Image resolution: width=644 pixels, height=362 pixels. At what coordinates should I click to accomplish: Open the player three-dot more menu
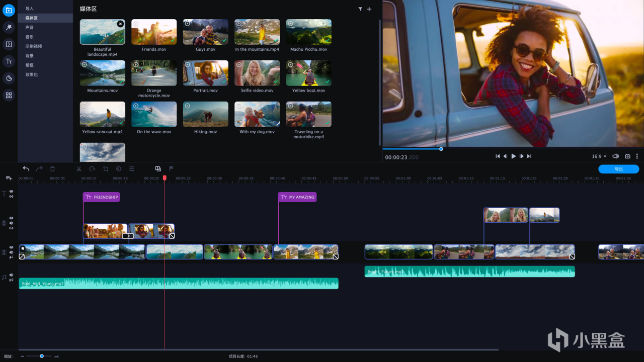point(637,156)
